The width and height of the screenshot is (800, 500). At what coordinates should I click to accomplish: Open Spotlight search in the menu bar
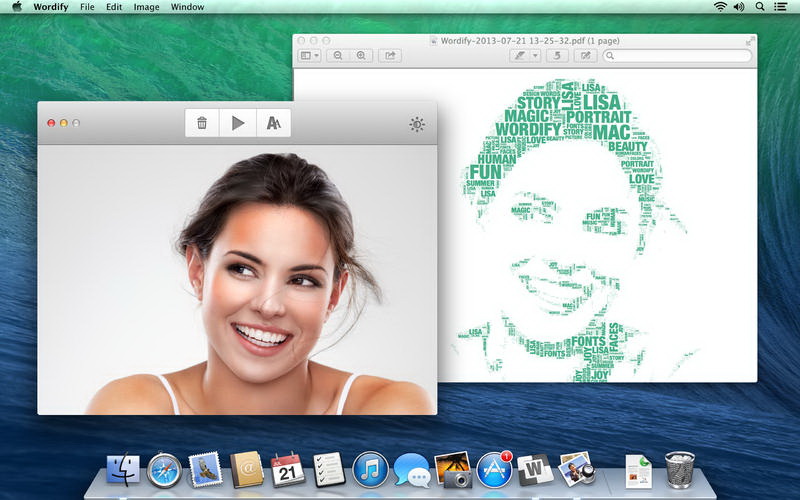[x=759, y=7]
